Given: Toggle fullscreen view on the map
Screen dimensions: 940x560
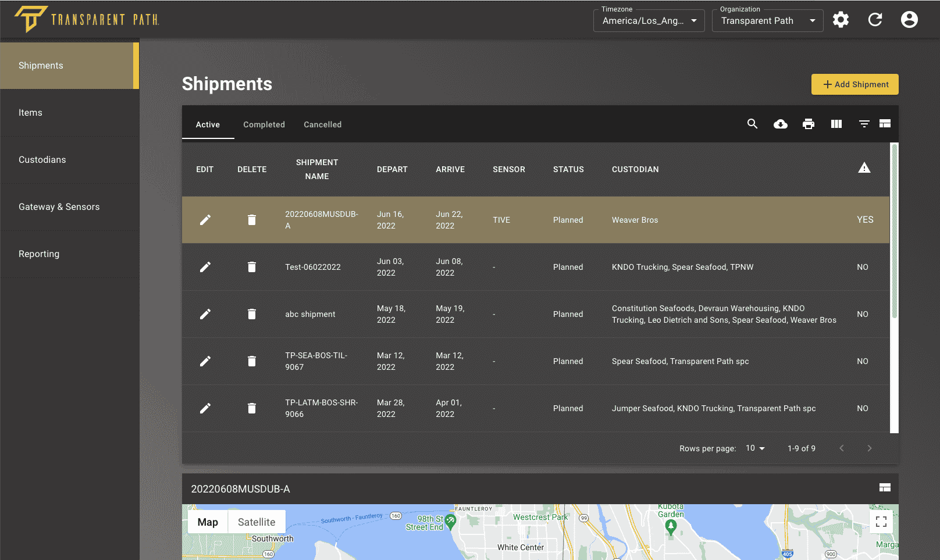Looking at the screenshot, I should click(x=881, y=522).
